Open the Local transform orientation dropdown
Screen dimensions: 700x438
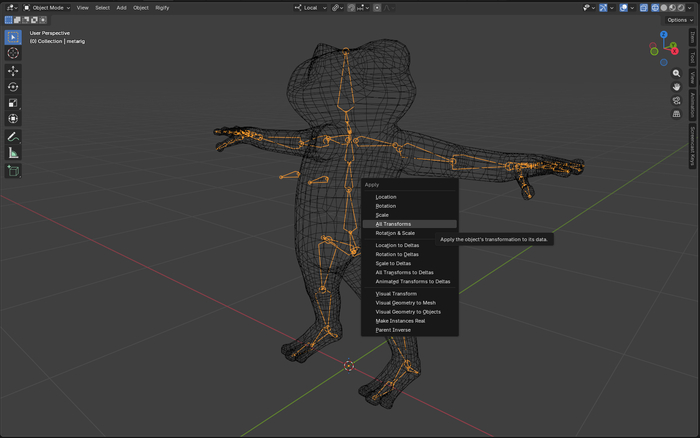click(310, 7)
